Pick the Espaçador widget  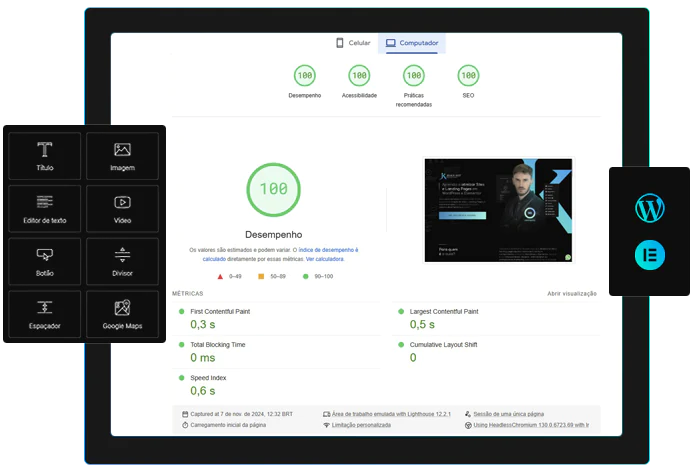click(45, 314)
